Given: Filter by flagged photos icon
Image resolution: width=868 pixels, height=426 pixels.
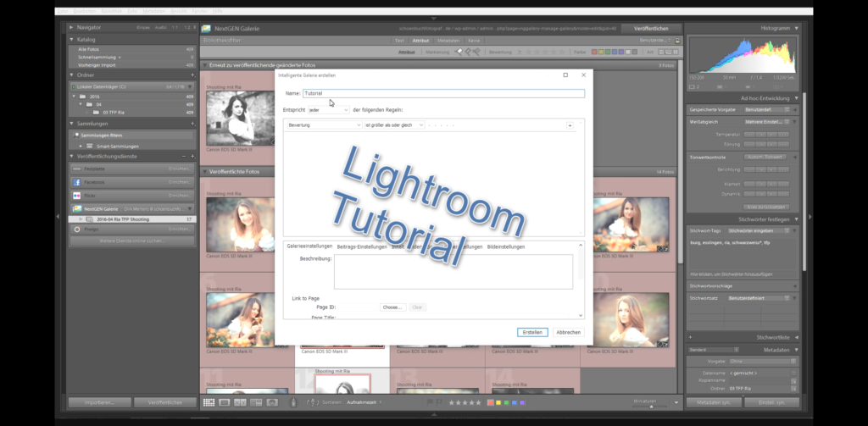Looking at the screenshot, I should pyautogui.click(x=459, y=52).
